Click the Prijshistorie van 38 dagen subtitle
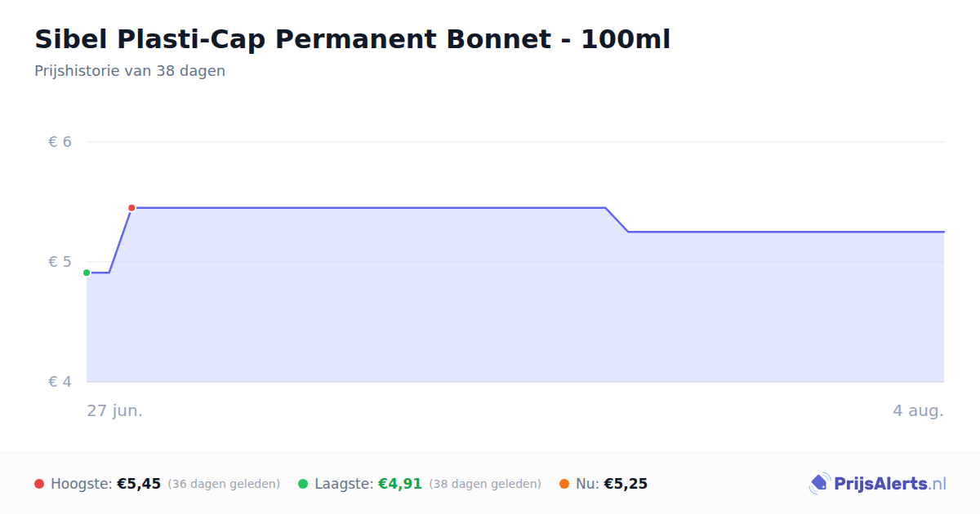The width and height of the screenshot is (980, 514). point(130,71)
